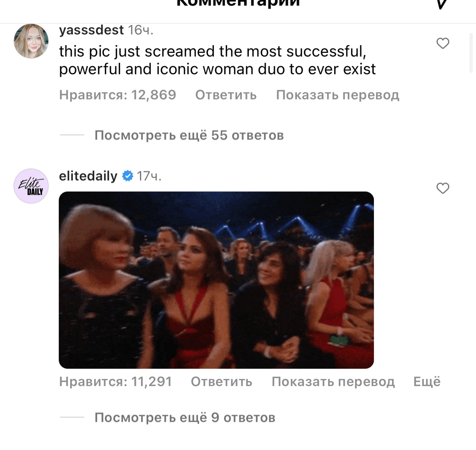Reply to elitedaily's comment via Ответить

(x=221, y=382)
